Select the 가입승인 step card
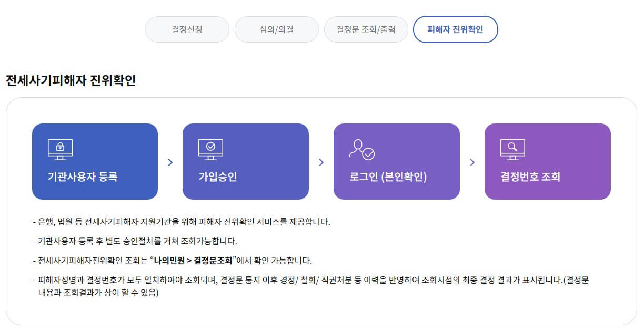 click(246, 161)
